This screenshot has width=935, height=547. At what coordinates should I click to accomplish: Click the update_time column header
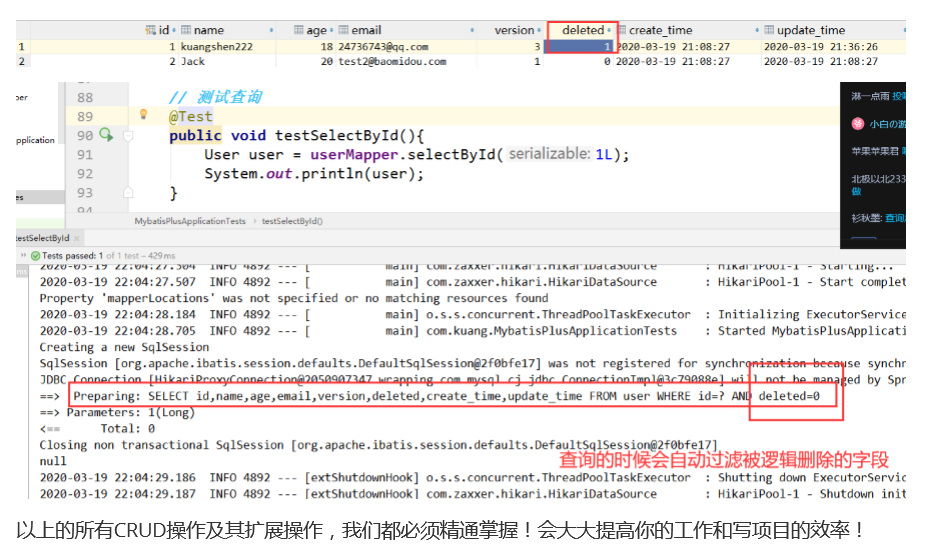[x=811, y=30]
